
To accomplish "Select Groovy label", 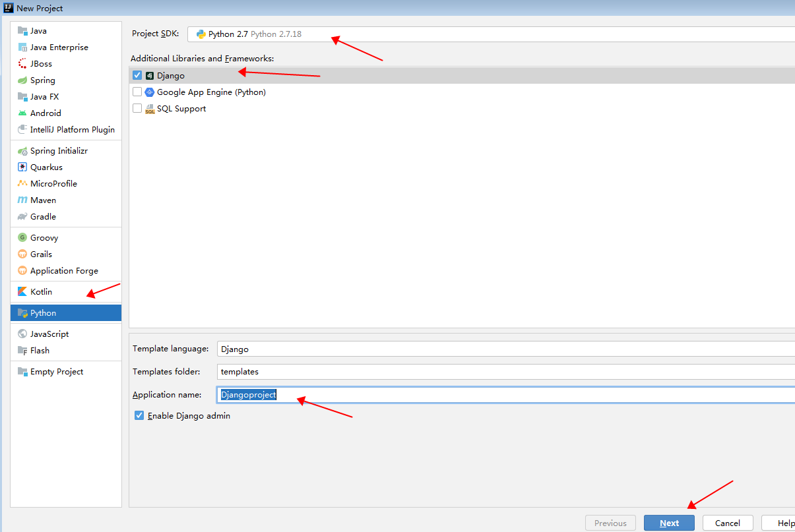I will coord(44,238).
